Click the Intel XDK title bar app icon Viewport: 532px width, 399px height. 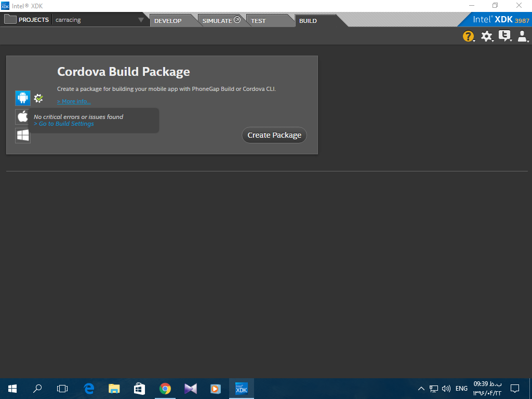coord(5,6)
